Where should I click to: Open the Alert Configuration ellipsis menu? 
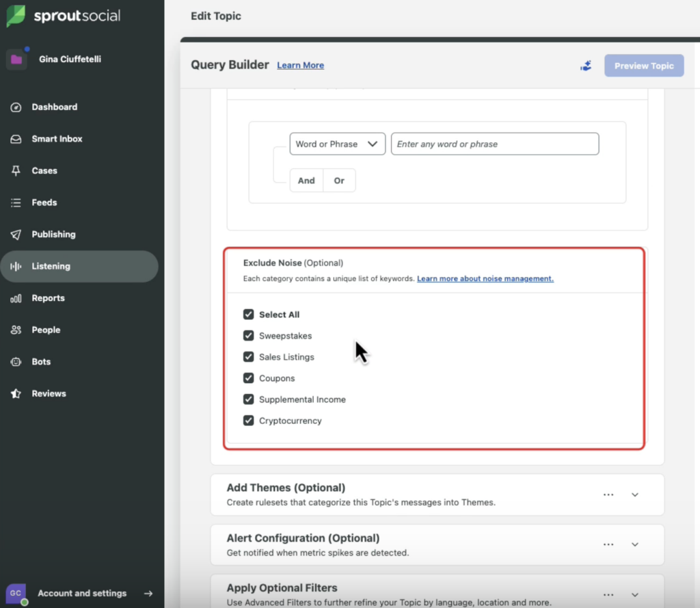[x=608, y=544]
